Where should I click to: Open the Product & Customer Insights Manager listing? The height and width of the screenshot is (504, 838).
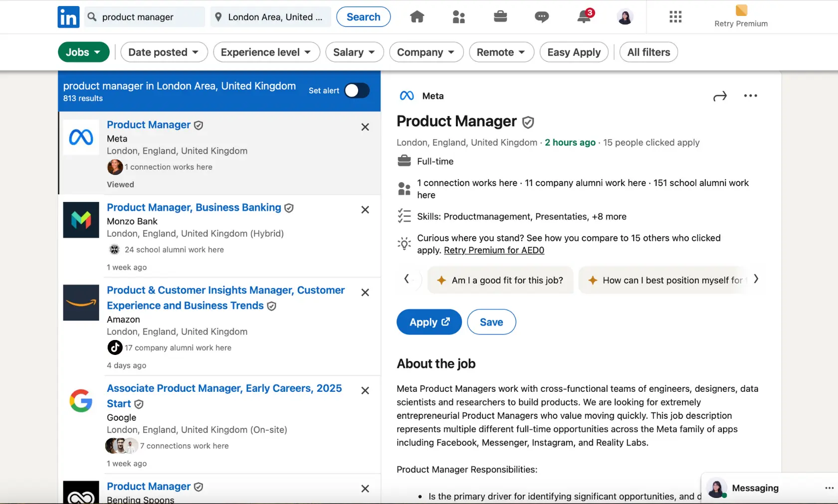coord(225,298)
